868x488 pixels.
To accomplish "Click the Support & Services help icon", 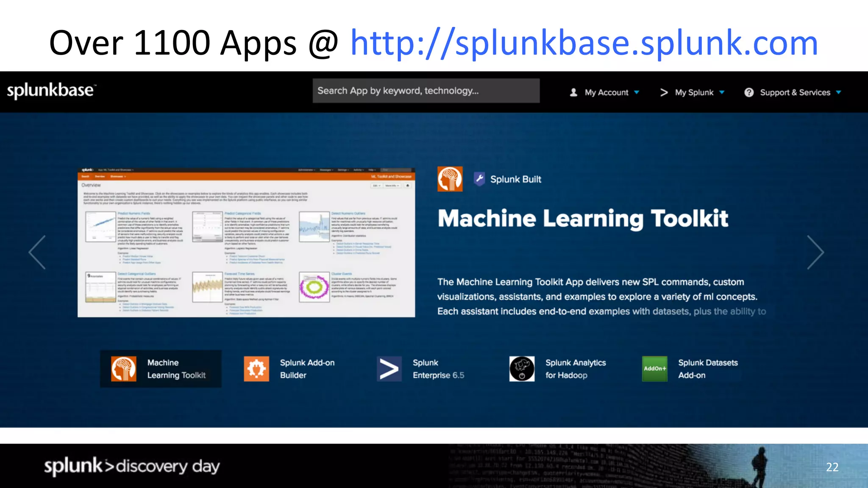I will pyautogui.click(x=749, y=92).
